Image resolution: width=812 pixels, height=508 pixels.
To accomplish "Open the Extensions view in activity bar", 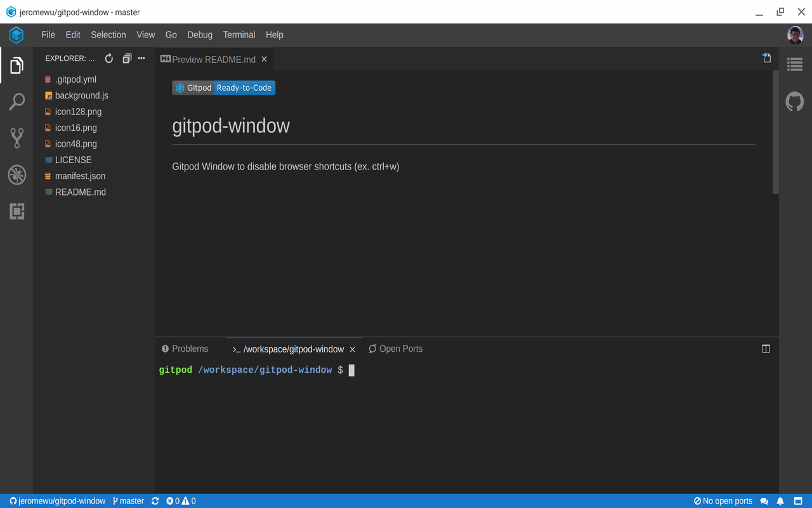I will click(16, 211).
